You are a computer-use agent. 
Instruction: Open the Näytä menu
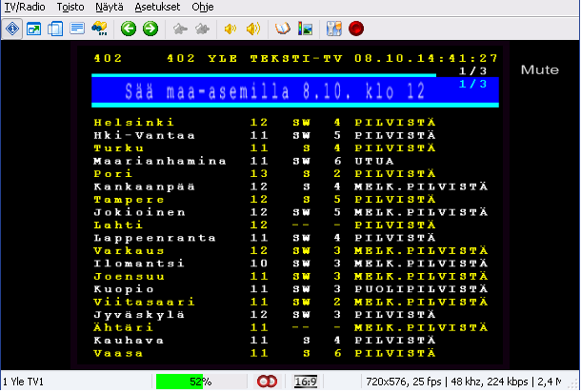pyautogui.click(x=110, y=7)
